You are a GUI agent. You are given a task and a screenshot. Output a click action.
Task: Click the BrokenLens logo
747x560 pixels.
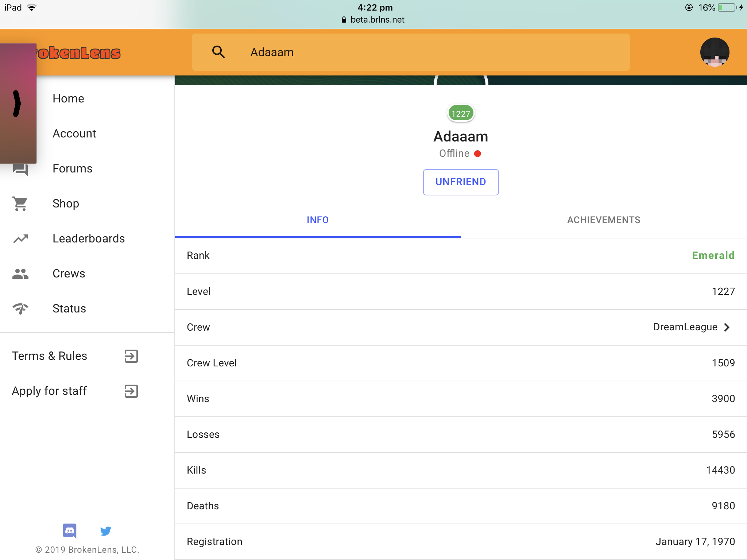click(x=78, y=53)
